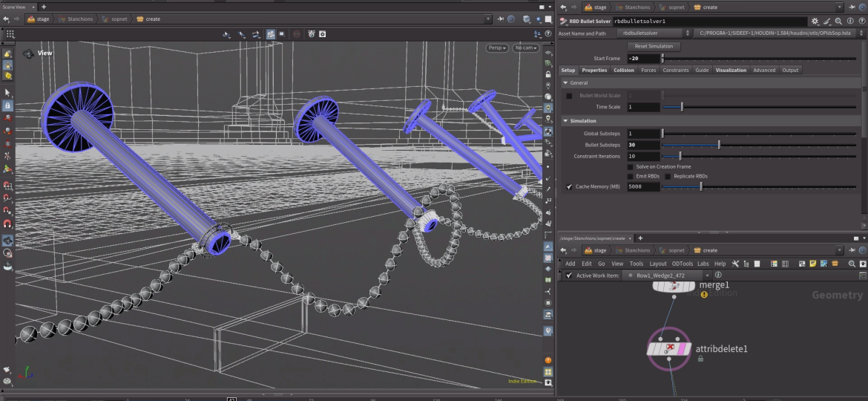Uncheck the Cache Memory (MB) checkbox
This screenshot has width=868, height=401.
(x=569, y=186)
